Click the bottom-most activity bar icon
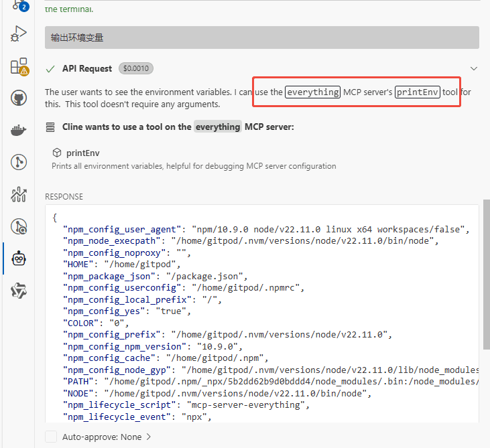Viewport: 490px width, 448px height. pos(19,291)
